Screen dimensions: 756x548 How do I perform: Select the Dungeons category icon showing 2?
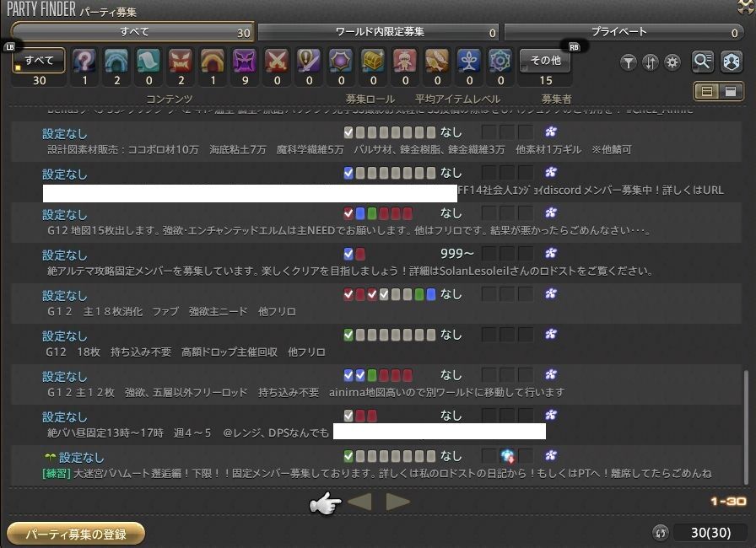116,61
